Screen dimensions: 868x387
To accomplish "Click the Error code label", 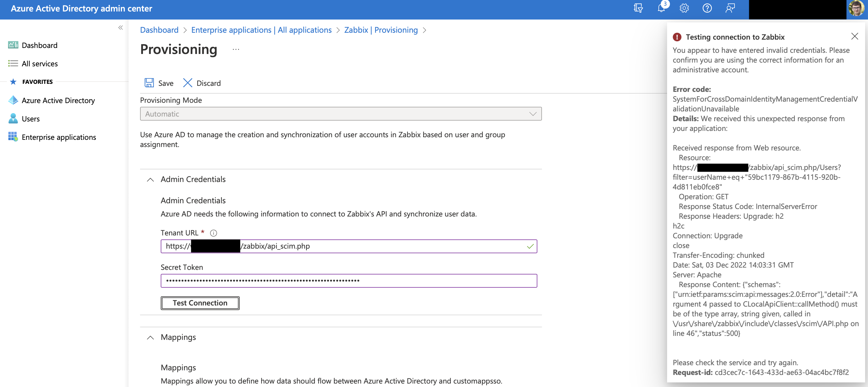I will tap(691, 89).
